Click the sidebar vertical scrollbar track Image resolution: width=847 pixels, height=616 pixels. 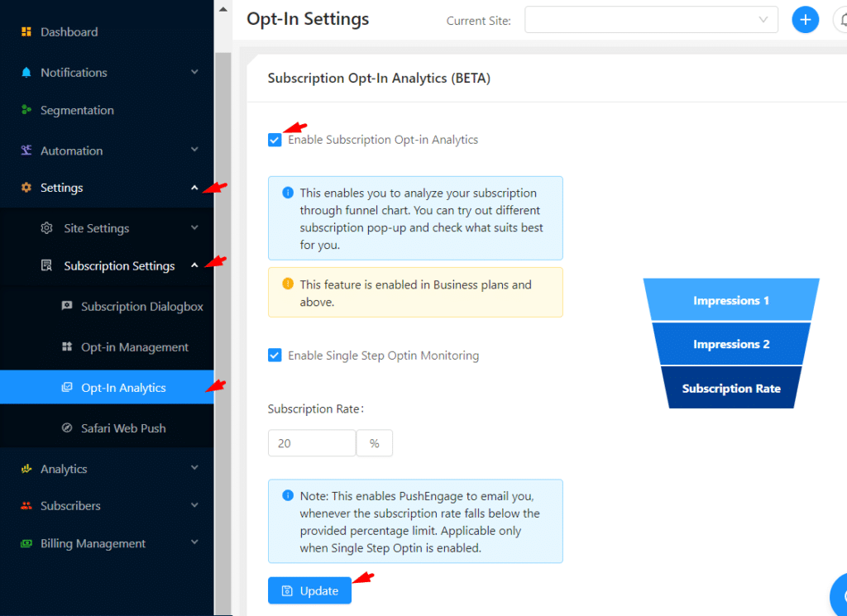pos(223,334)
